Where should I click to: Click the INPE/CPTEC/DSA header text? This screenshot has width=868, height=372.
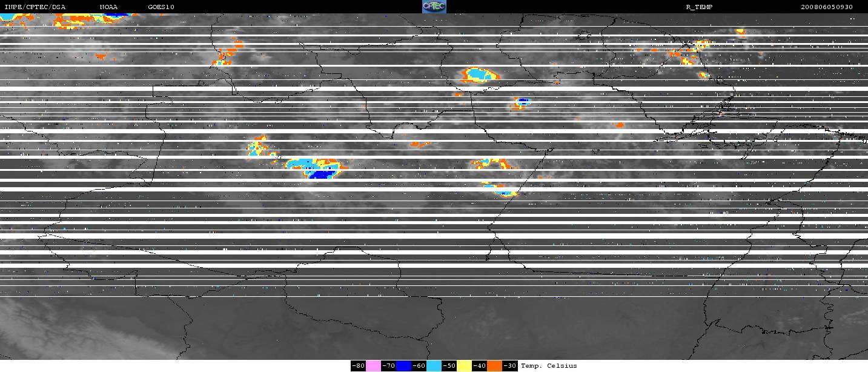click(x=35, y=7)
